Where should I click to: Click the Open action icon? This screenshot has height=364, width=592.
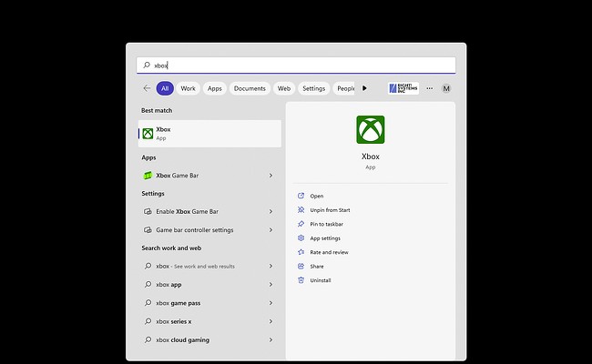click(301, 196)
